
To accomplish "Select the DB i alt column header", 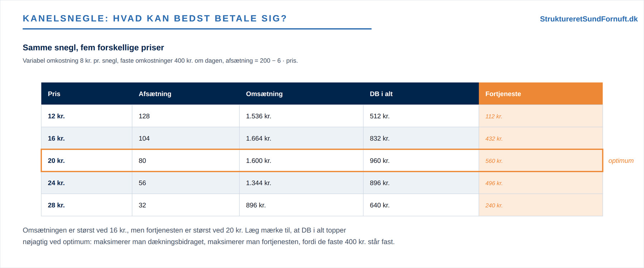I will [x=421, y=94].
